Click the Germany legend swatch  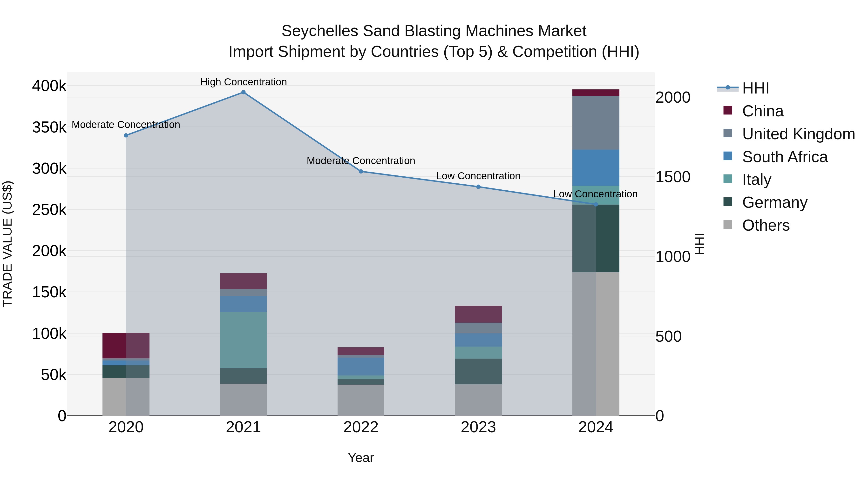pos(728,201)
